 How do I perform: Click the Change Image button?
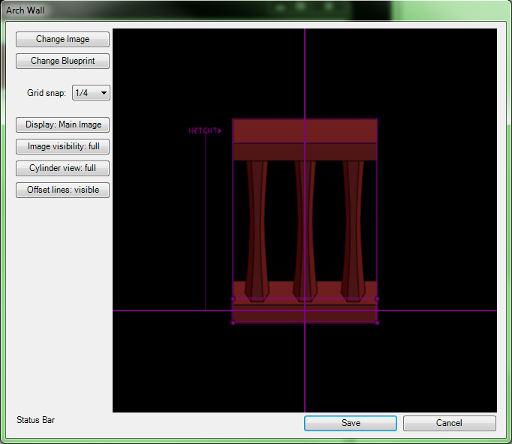click(x=63, y=39)
